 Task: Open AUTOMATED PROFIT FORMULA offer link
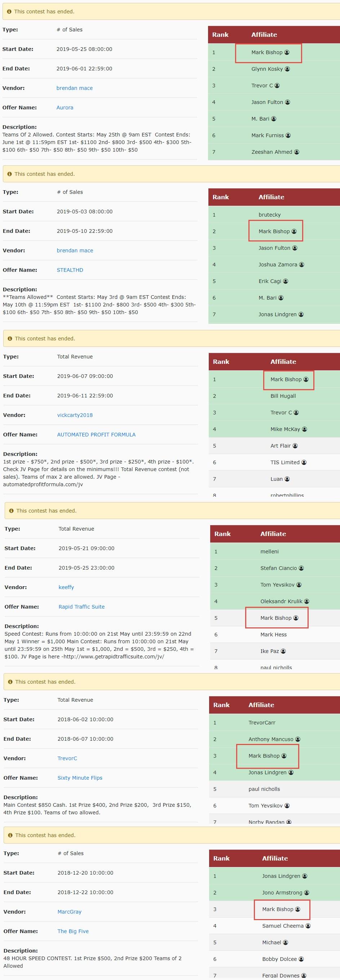point(96,435)
